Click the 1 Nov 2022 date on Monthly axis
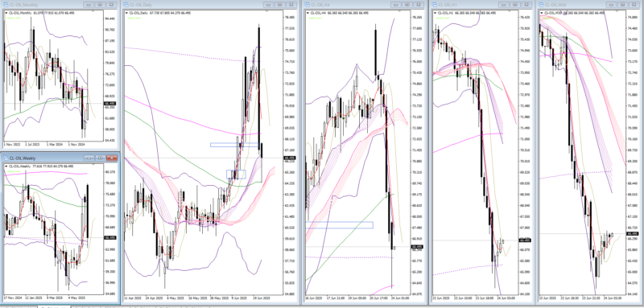 tap(11, 145)
